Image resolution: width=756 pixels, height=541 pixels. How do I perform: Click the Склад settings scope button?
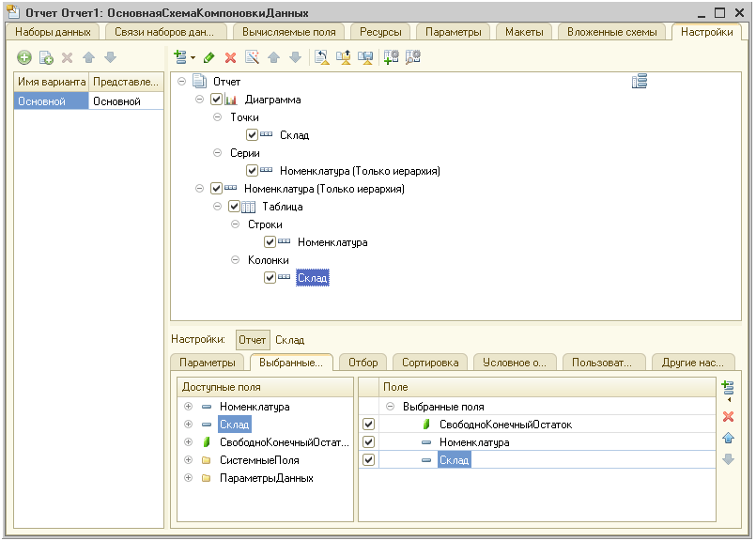(x=289, y=340)
